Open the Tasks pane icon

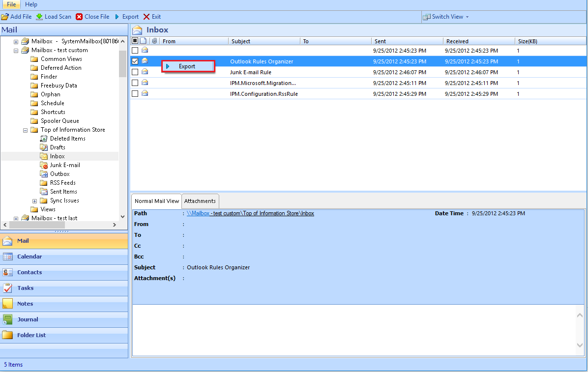7,288
